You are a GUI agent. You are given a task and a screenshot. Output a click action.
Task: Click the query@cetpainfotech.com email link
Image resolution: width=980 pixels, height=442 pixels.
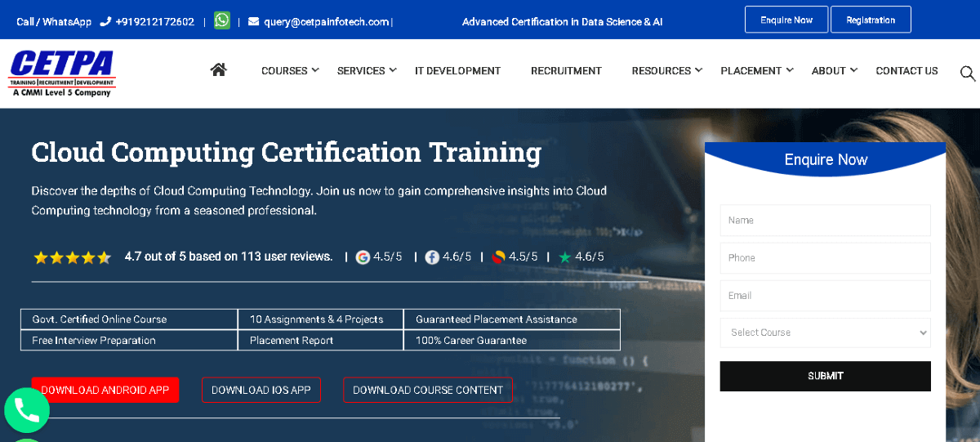[x=326, y=21]
